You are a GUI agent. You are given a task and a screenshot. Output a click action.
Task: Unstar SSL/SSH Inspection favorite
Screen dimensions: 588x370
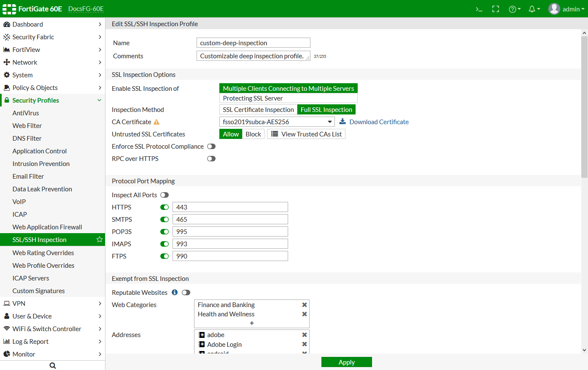click(x=99, y=239)
